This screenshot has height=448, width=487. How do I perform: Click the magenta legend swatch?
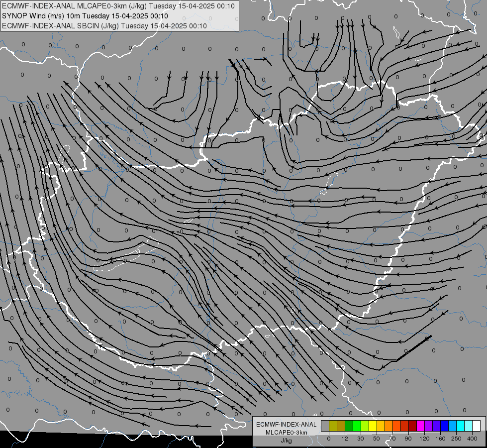pos(420,426)
